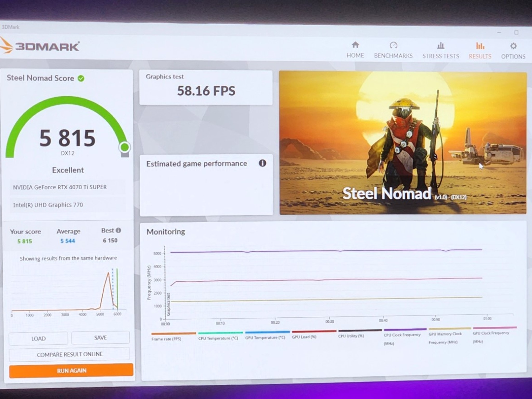532x399 pixels.
Task: Click Compare Result Online
Action: click(70, 354)
